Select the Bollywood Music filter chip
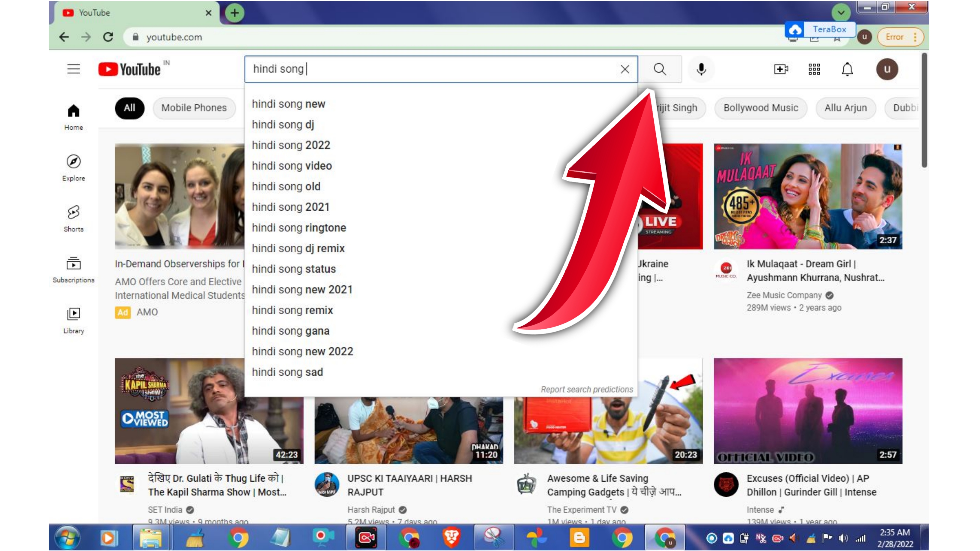Image resolution: width=980 pixels, height=551 pixels. [761, 108]
